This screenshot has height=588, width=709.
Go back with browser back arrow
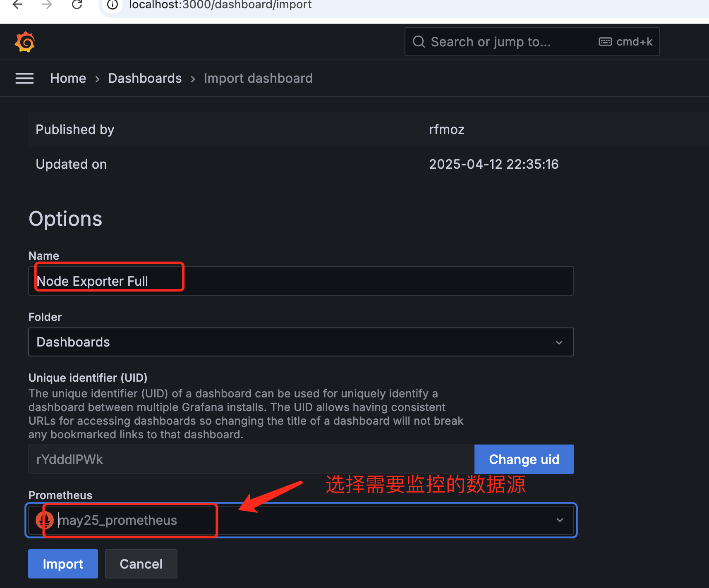(17, 5)
